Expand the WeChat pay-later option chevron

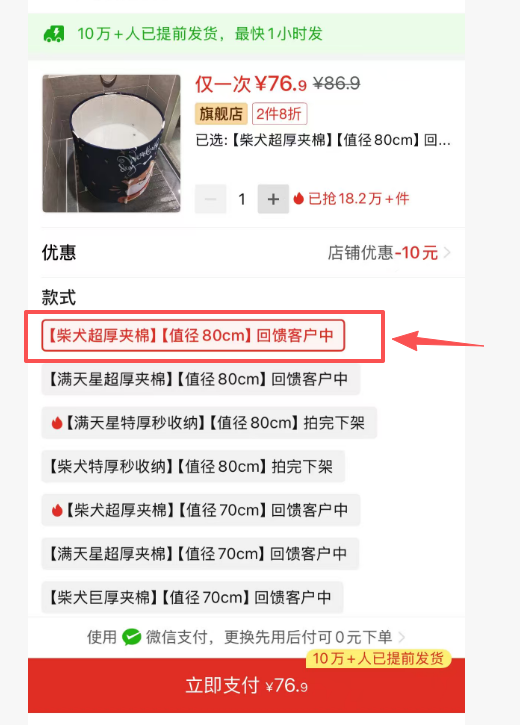pos(401,637)
